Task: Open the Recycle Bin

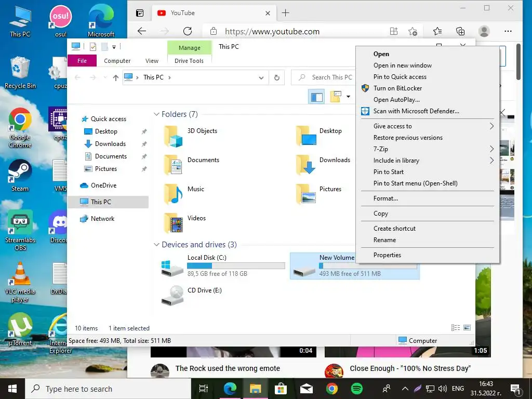Action: pyautogui.click(x=20, y=73)
